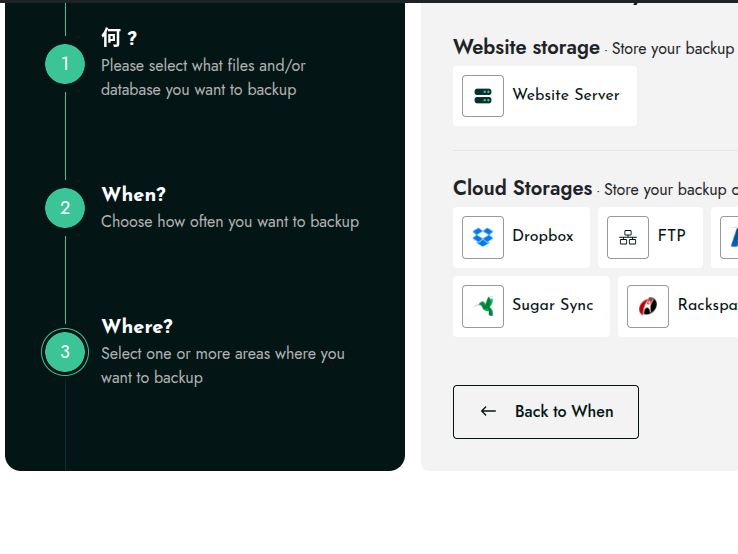Viewport: 738px width, 554px height.
Task: Choose Website Server label as backup destination
Action: tap(566, 95)
